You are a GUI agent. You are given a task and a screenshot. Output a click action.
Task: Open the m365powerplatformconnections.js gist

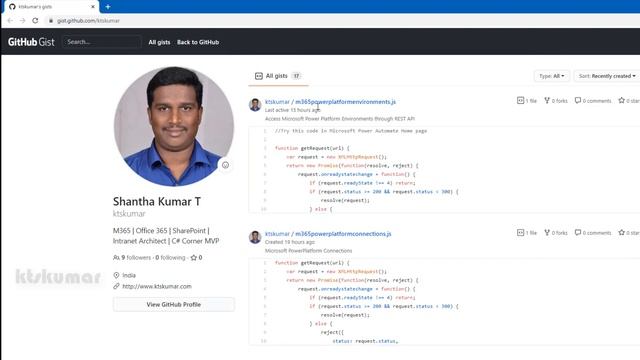click(343, 234)
